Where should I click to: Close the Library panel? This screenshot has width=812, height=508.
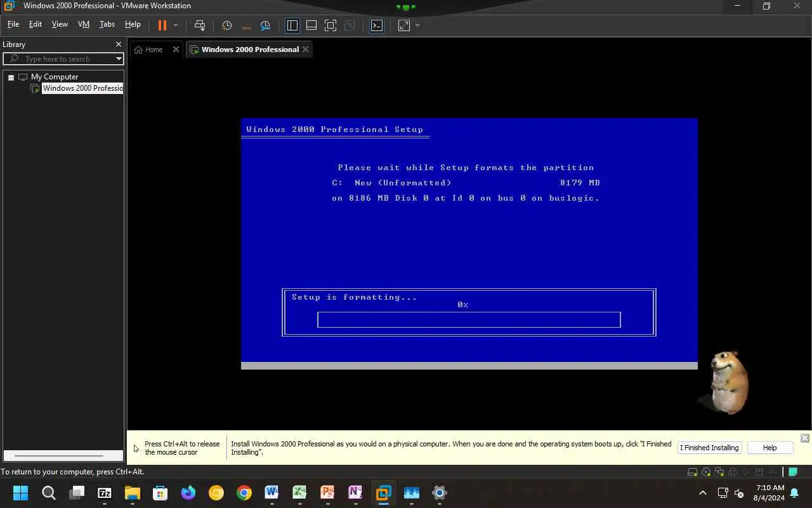pyautogui.click(x=118, y=44)
